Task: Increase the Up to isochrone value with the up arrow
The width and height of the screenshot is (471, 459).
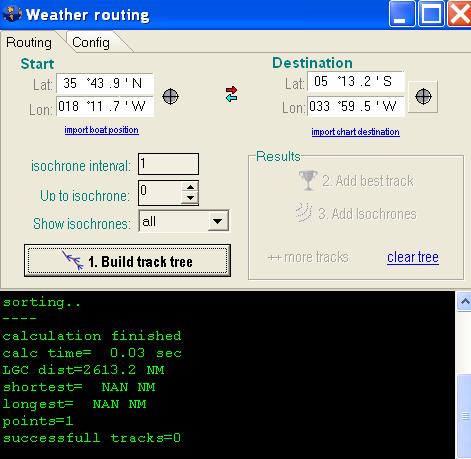Action: coord(190,187)
